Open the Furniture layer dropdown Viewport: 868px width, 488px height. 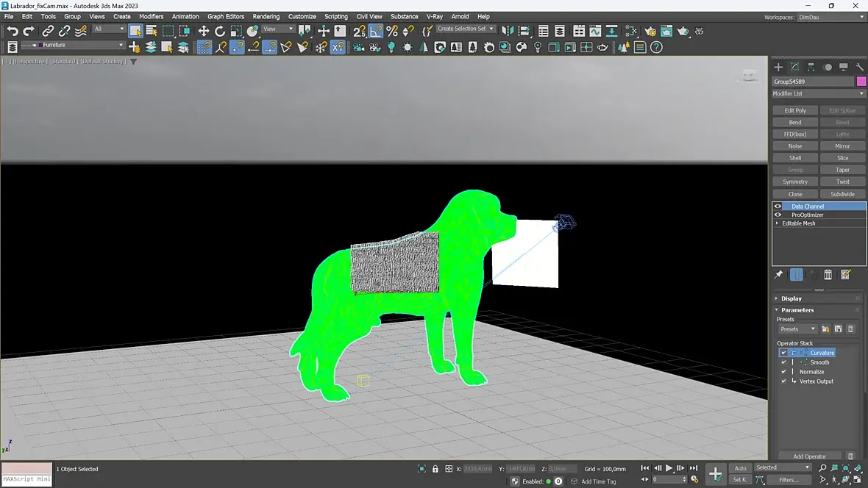(73, 45)
